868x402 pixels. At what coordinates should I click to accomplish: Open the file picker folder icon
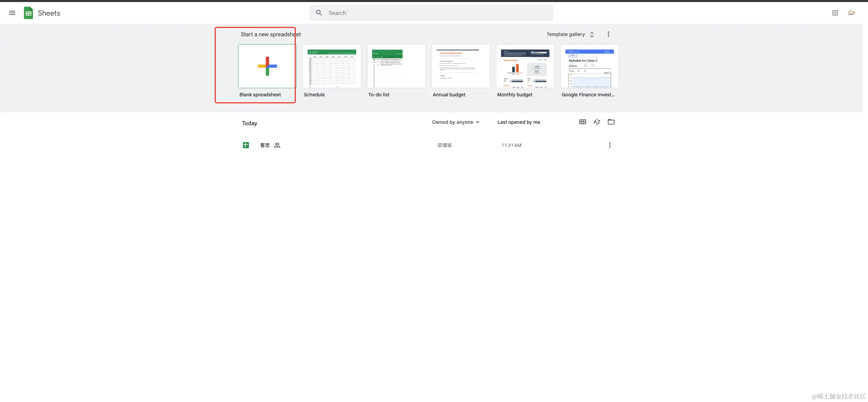[x=611, y=122]
